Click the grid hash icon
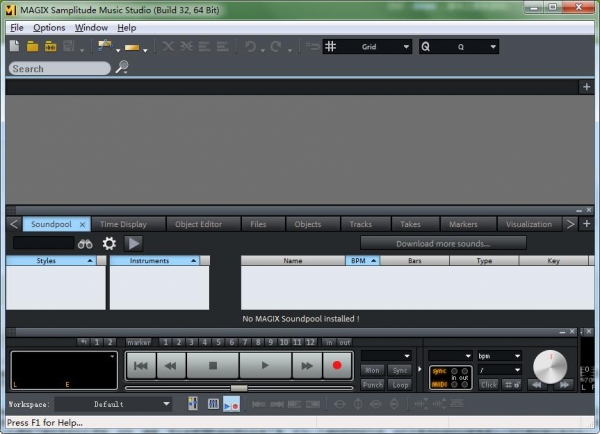This screenshot has width=600, height=434. (x=331, y=47)
